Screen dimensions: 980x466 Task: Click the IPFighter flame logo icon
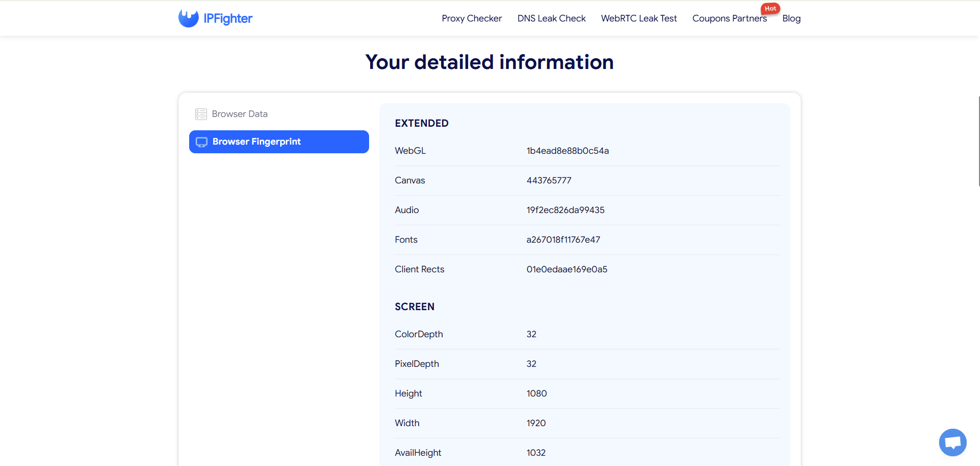(x=188, y=18)
